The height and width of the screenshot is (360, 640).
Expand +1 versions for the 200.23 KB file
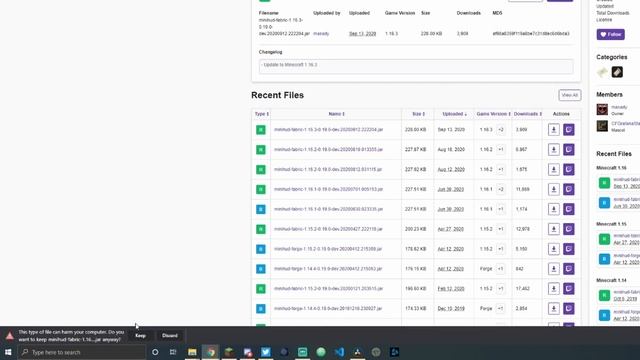click(501, 229)
